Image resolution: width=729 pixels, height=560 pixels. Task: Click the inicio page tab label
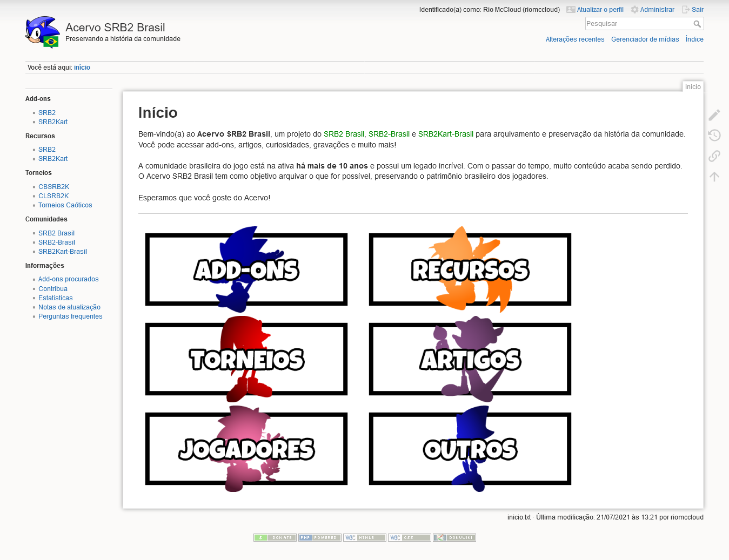693,87
